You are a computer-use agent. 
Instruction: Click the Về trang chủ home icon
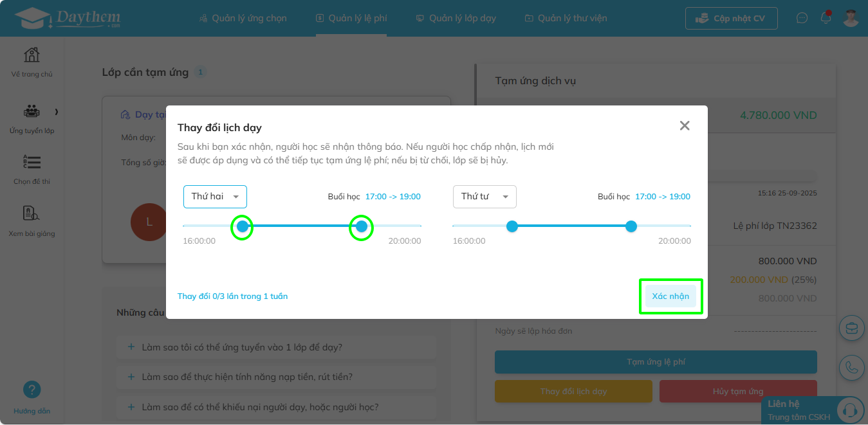tap(32, 56)
